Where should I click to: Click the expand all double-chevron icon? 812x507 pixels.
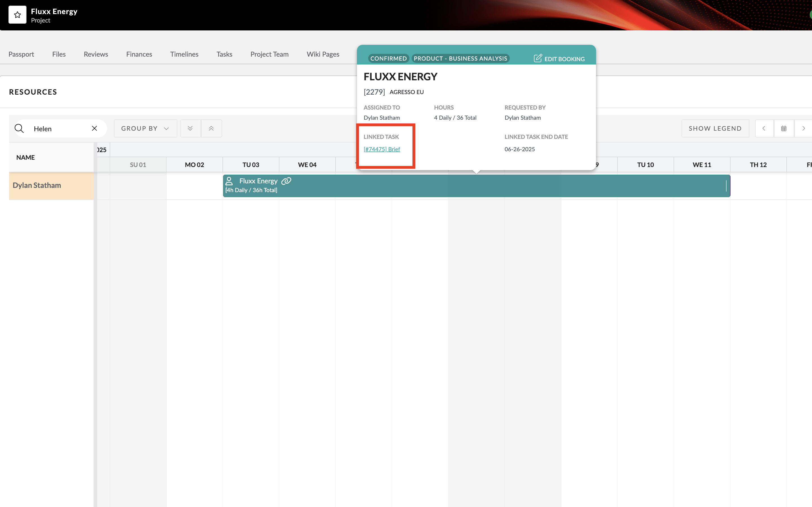click(190, 128)
